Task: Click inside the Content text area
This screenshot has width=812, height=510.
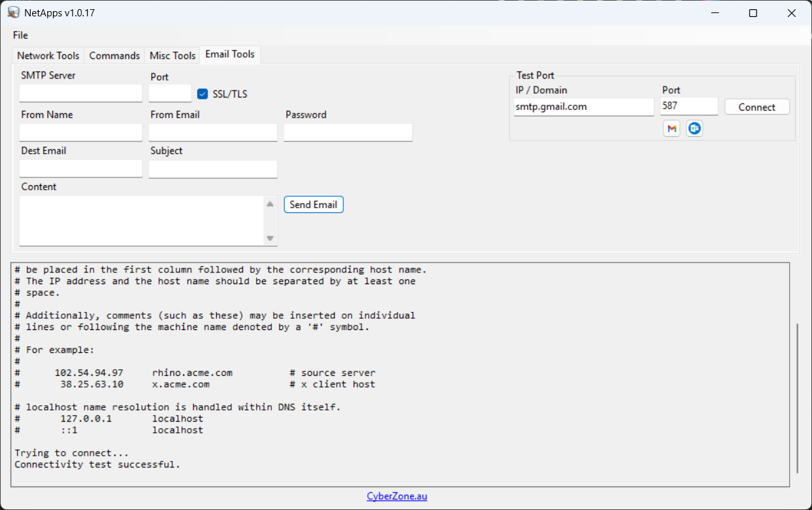Action: [x=141, y=221]
